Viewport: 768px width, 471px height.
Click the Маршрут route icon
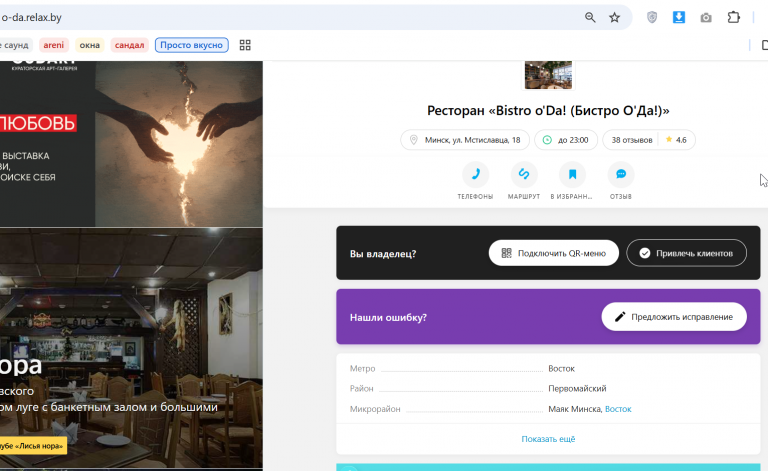(524, 174)
